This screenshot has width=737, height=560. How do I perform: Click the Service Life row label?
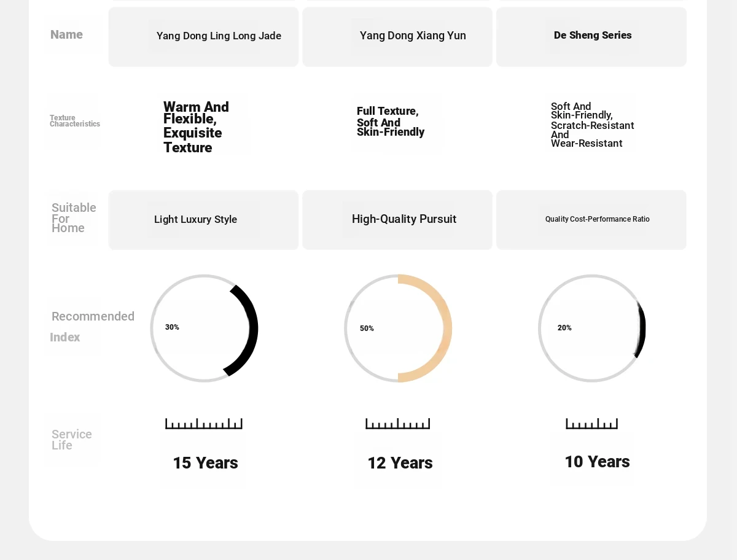[x=72, y=440]
